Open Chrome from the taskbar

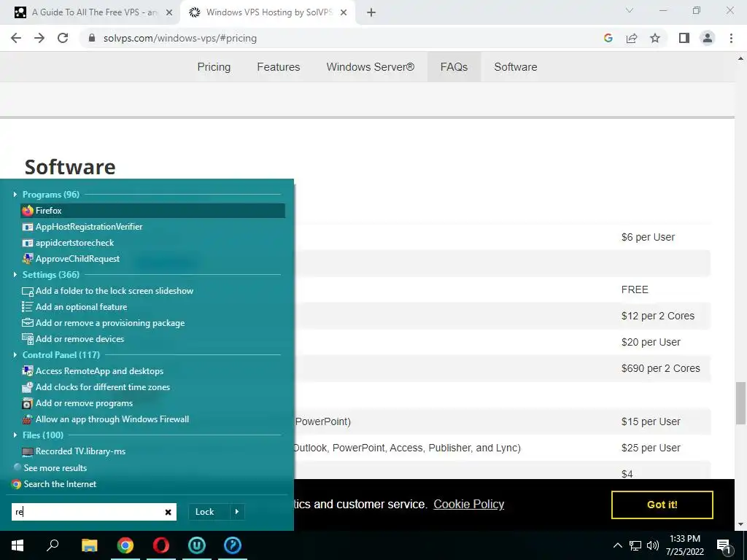(125, 545)
